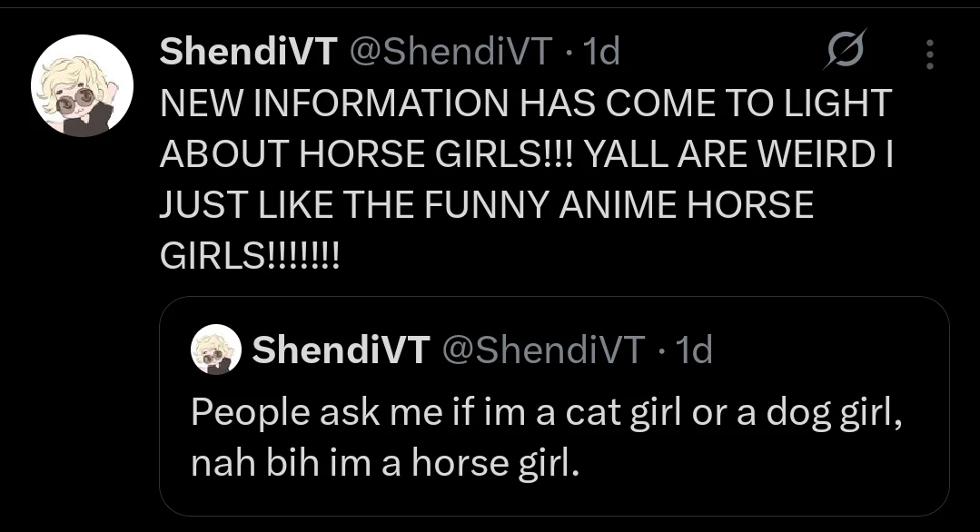Open the quoted tweet about horse girl

click(x=554, y=406)
